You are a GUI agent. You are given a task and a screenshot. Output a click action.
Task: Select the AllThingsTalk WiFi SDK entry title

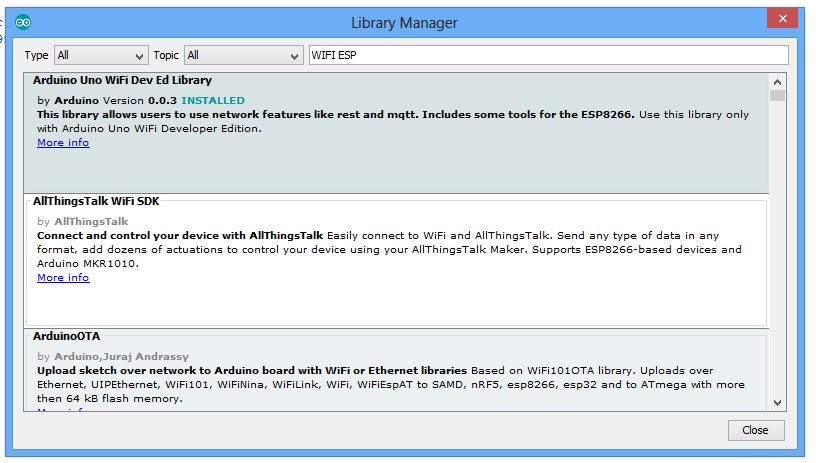click(96, 201)
